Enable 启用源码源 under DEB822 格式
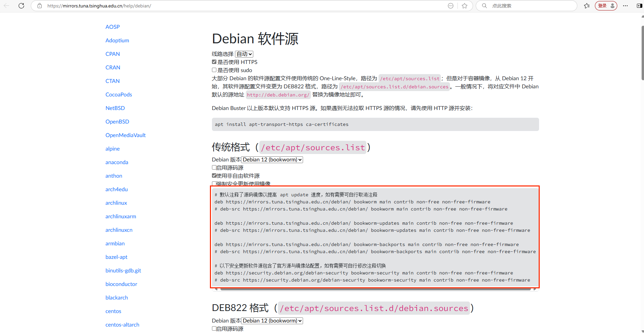Image resolution: width=644 pixels, height=333 pixels. (x=214, y=329)
